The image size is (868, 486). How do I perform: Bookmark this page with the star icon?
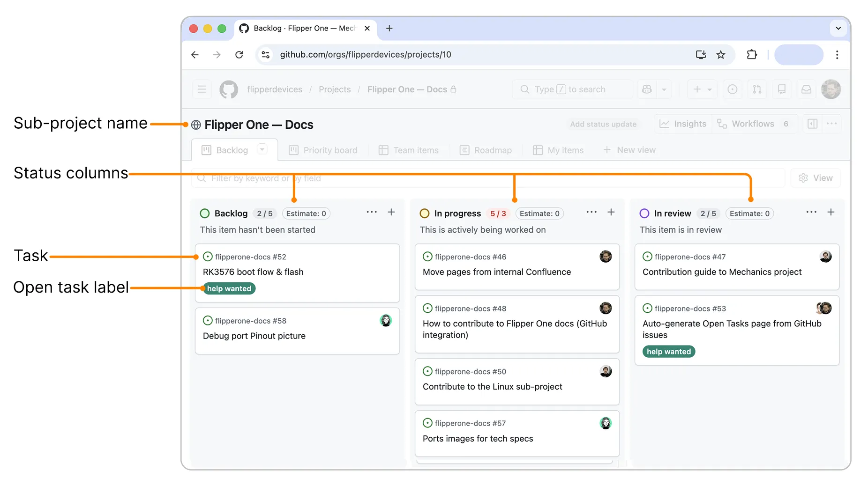click(x=721, y=55)
